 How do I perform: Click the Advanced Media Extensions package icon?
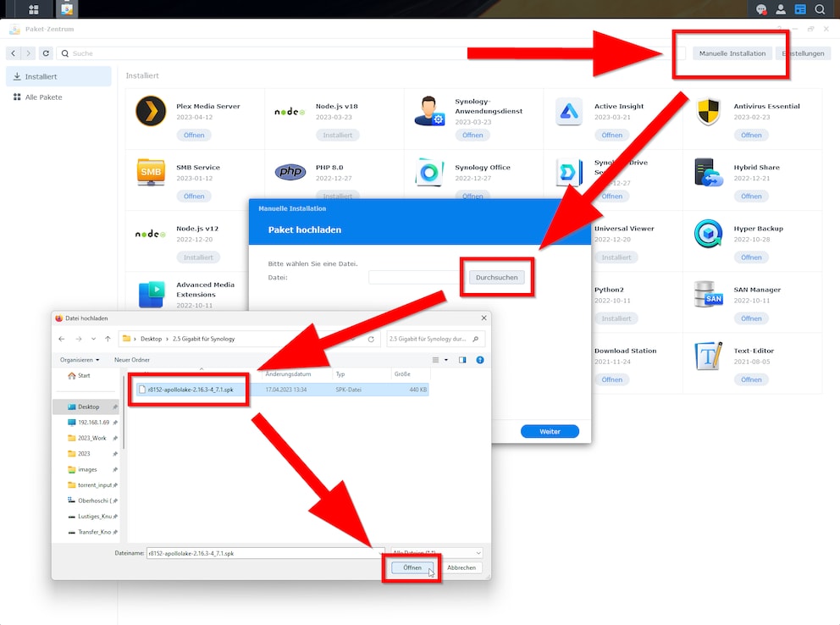(x=151, y=295)
